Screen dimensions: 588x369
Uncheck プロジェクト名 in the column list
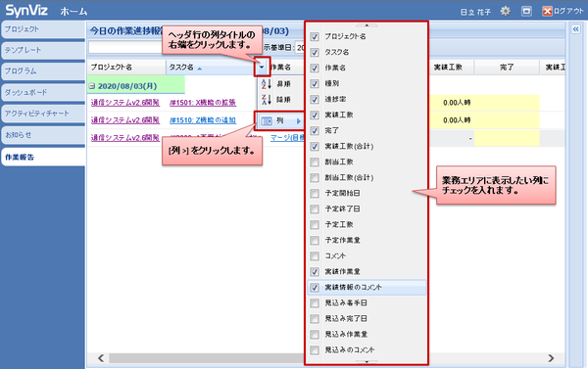(315, 37)
